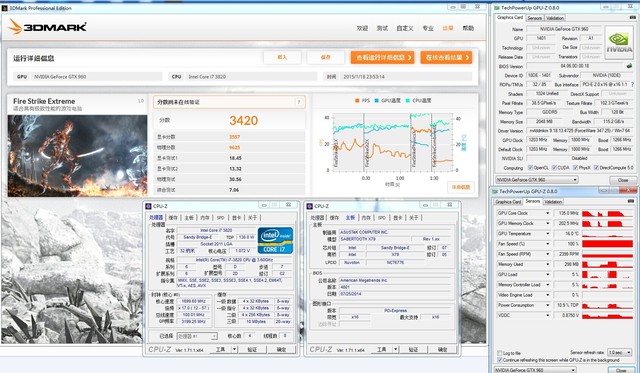Switch to Sensors tab in upper GPU-Z window
This screenshot has height=373, width=640.
[x=534, y=18]
